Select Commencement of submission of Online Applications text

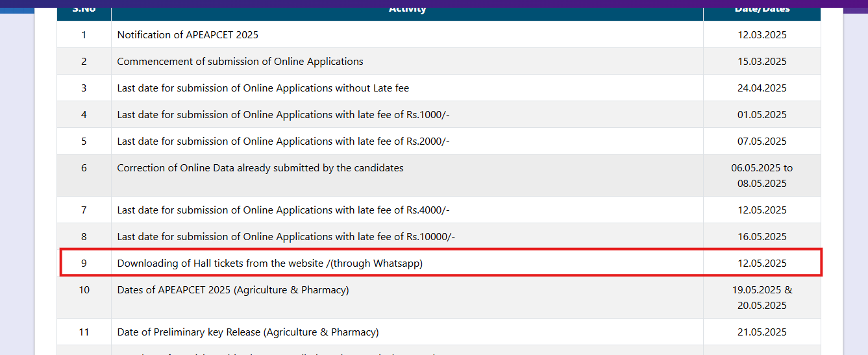pyautogui.click(x=240, y=62)
